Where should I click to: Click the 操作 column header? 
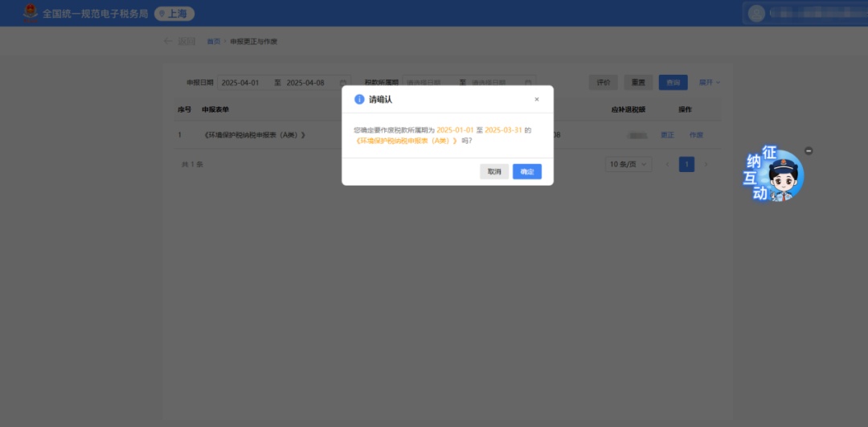[x=686, y=109]
